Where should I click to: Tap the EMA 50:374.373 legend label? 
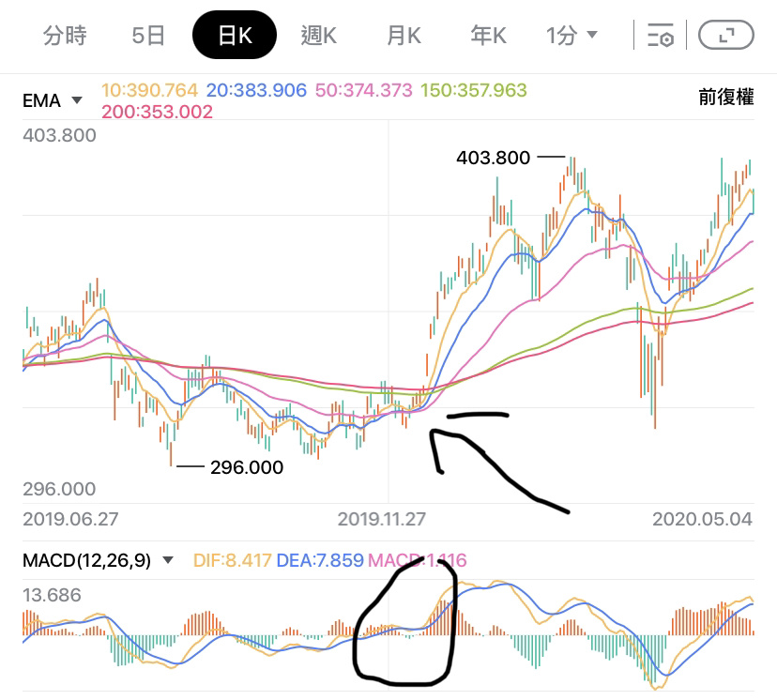(364, 91)
